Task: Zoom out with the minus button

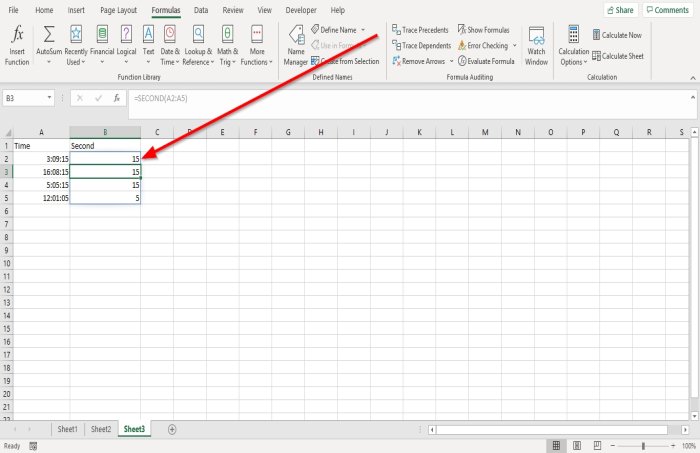Action: click(x=612, y=445)
